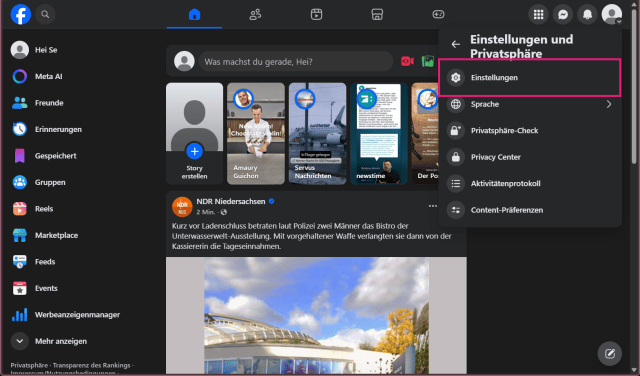640x376 pixels.
Task: Expand the Sprache chevron arrow
Action: point(609,104)
